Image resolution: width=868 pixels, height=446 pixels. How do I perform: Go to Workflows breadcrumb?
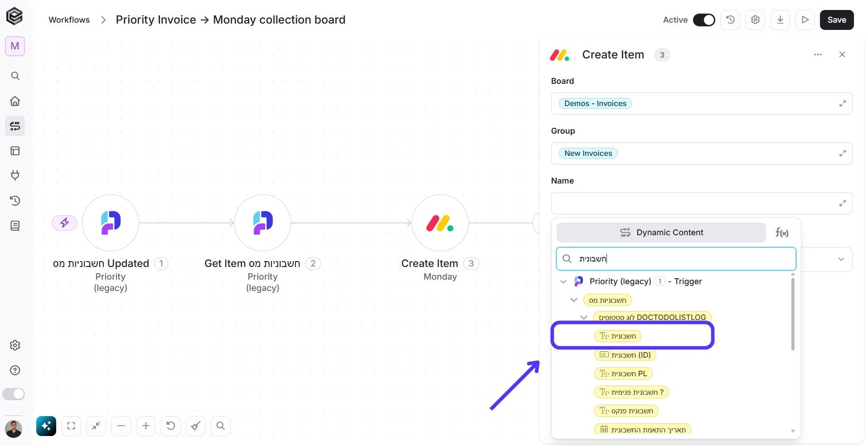69,20
